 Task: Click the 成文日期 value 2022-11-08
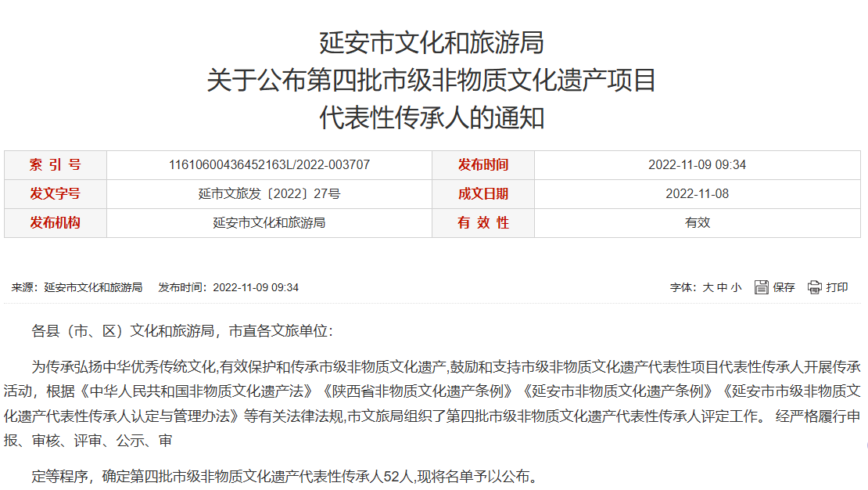[697, 193]
